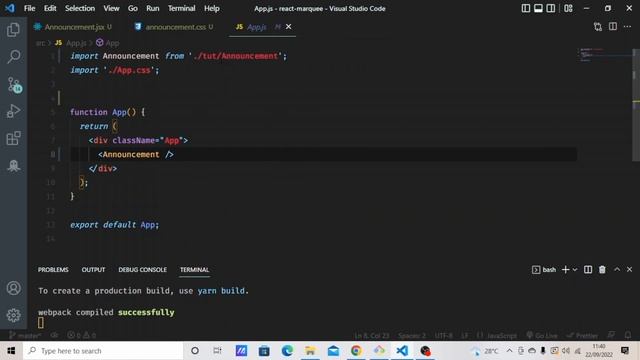The image size is (640, 360).
Task: Switch to PROBLEMS panel tab
Action: (x=53, y=270)
